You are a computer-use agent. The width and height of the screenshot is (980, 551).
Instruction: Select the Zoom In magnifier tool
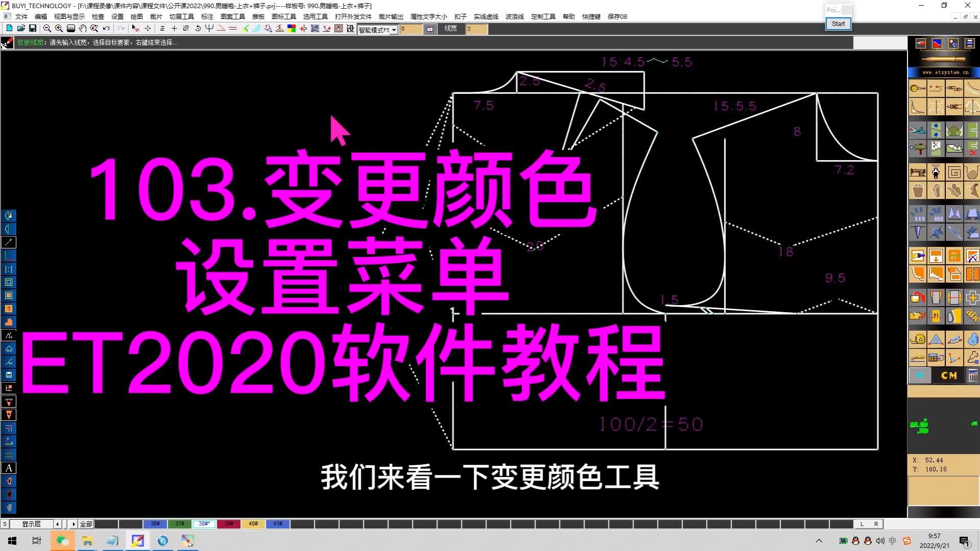[x=59, y=29]
